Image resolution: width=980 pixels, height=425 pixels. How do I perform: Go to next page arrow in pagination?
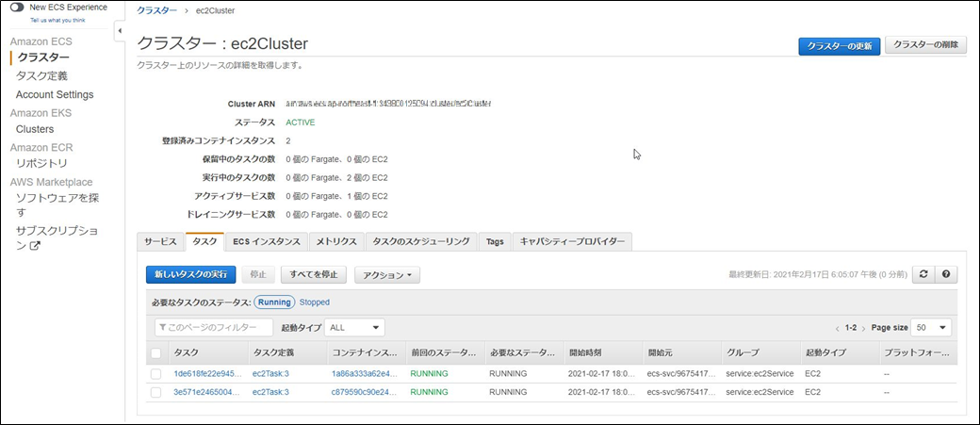coord(864,328)
